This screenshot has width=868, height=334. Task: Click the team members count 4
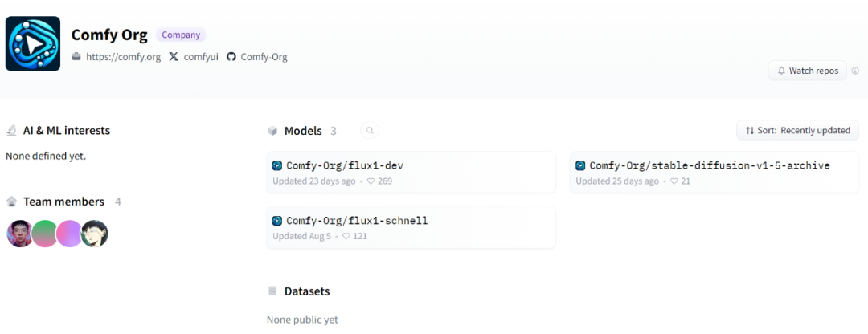coord(118,202)
